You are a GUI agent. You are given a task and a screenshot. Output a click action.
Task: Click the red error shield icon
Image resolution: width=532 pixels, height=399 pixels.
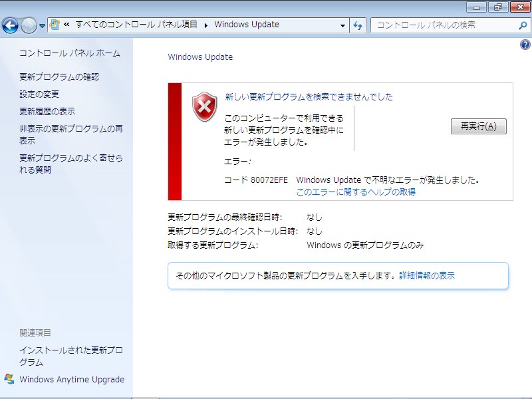(x=205, y=106)
